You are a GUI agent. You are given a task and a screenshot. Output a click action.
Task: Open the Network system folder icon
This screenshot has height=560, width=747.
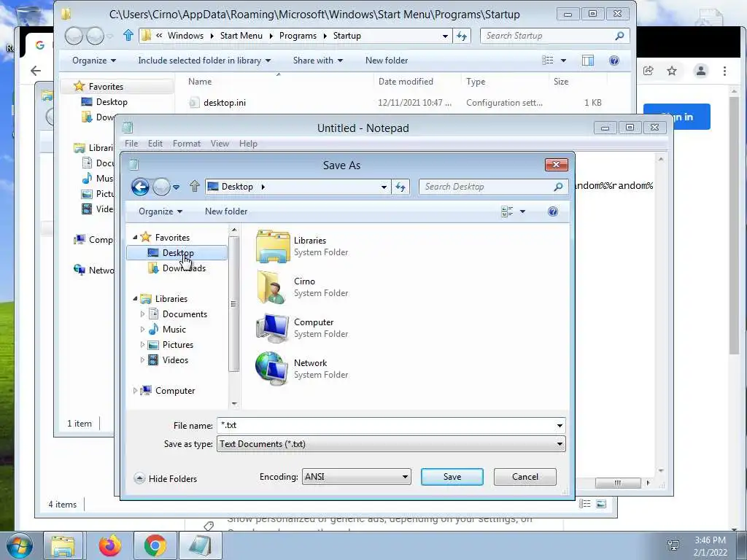point(273,368)
